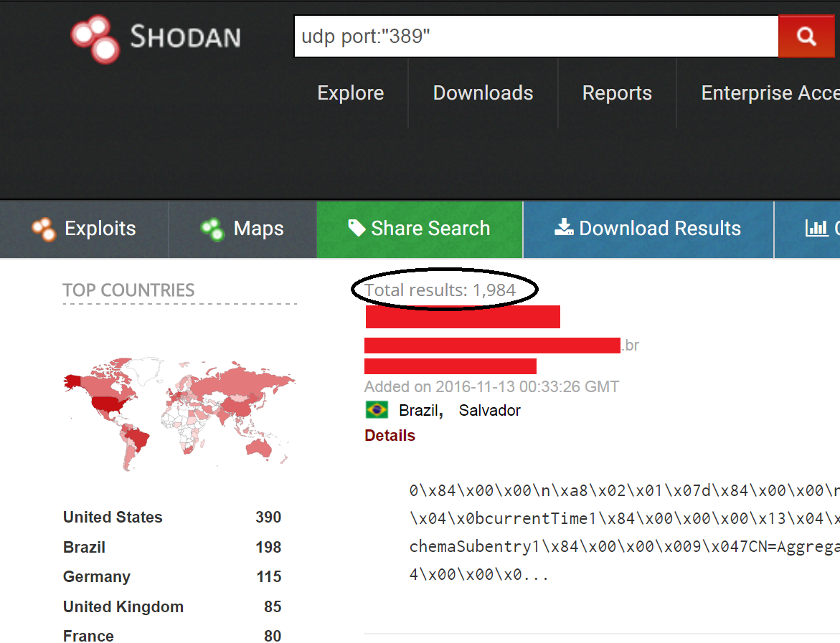This screenshot has width=840, height=643.
Task: Click the red search magnifier button
Action: click(x=806, y=37)
